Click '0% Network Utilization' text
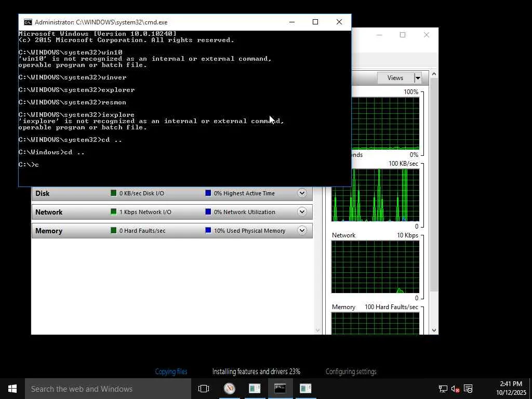 click(245, 212)
